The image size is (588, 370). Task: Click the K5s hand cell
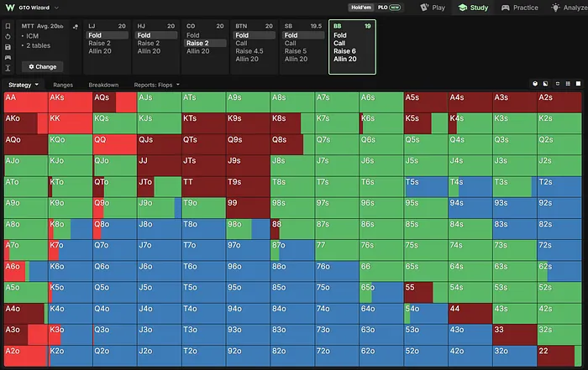point(426,123)
